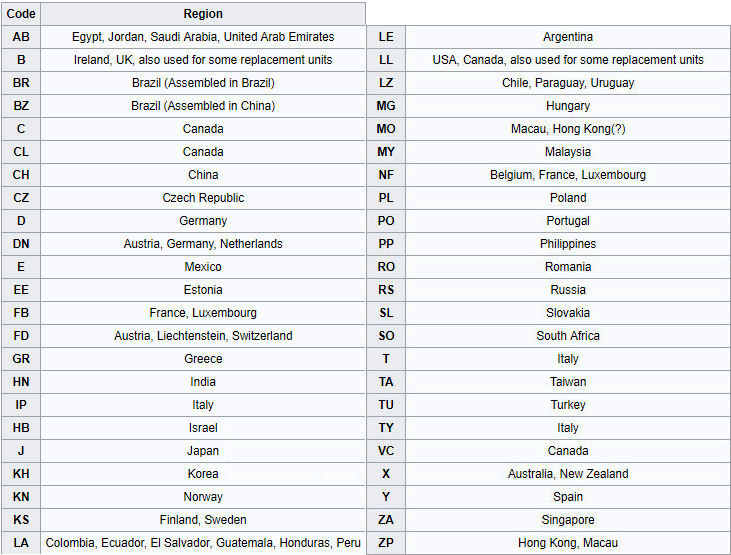Click the Region column header
This screenshot has width=731, height=555.
coord(203,14)
